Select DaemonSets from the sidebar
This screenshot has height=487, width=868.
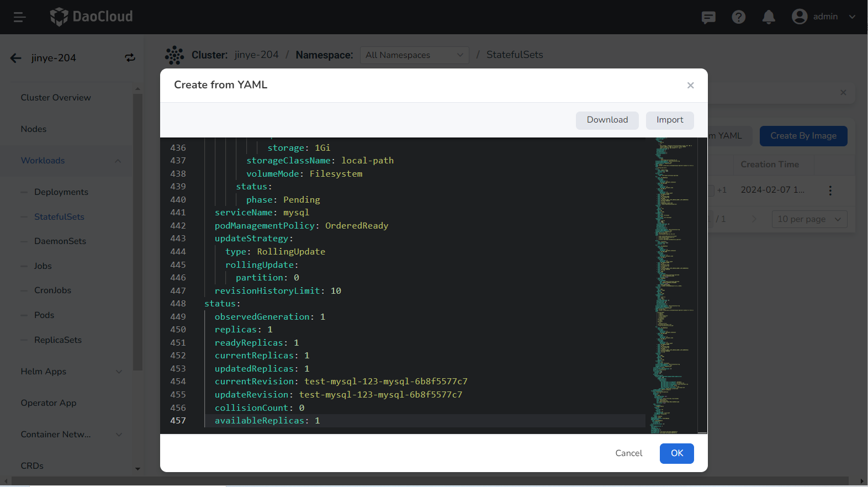(60, 241)
